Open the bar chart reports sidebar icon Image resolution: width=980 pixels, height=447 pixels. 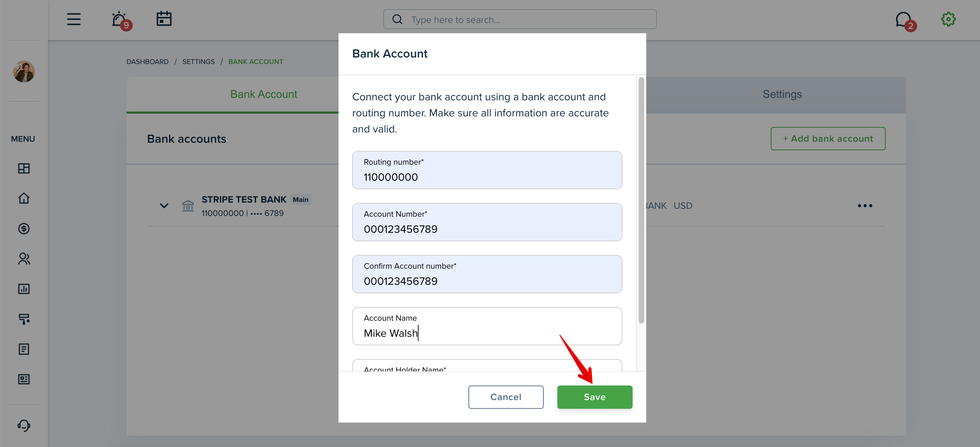click(x=24, y=289)
